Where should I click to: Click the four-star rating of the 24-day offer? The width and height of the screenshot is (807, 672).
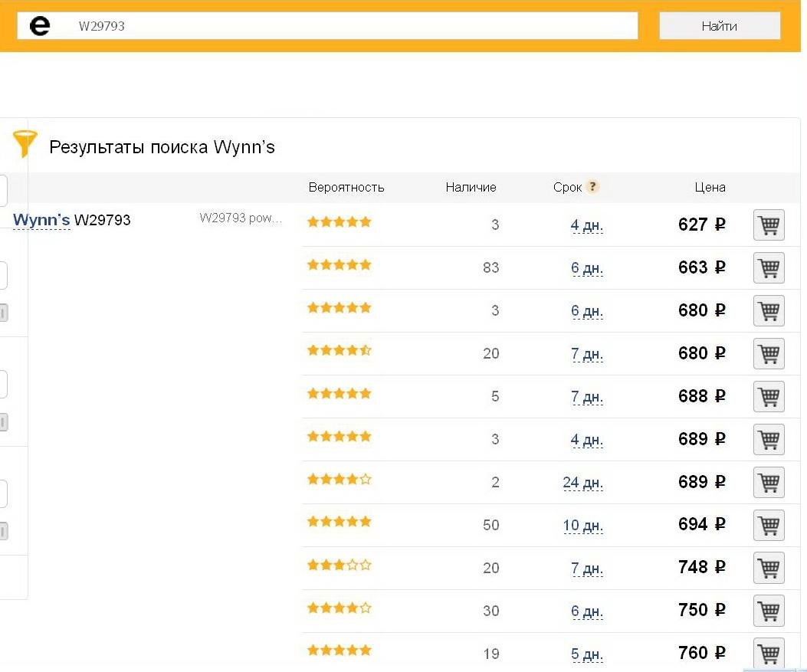point(340,479)
